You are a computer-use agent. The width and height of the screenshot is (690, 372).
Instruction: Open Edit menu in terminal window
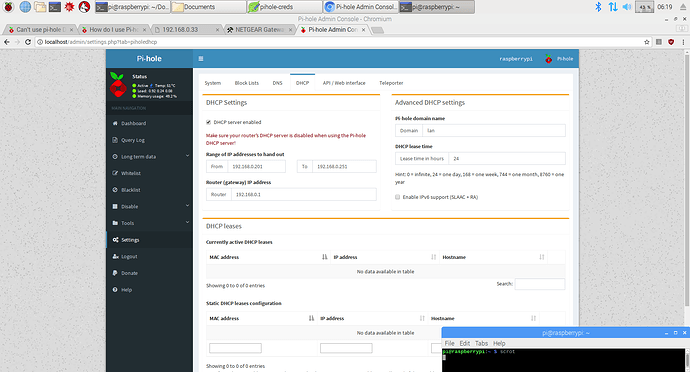pos(465,343)
